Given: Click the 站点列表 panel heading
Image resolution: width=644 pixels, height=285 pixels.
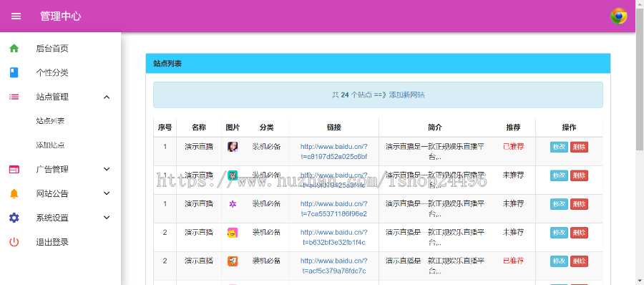Looking at the screenshot, I should click(x=167, y=63).
